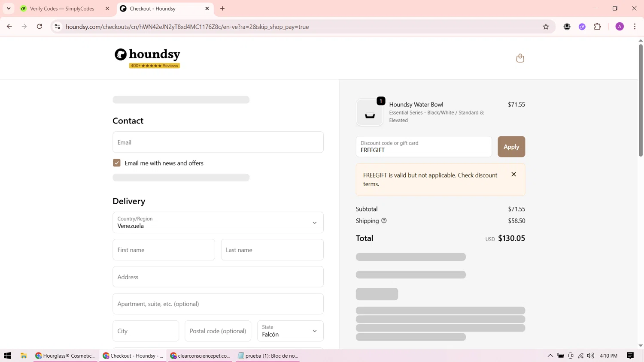Click the City field
Viewport: 644px width, 362px height.
tap(146, 331)
